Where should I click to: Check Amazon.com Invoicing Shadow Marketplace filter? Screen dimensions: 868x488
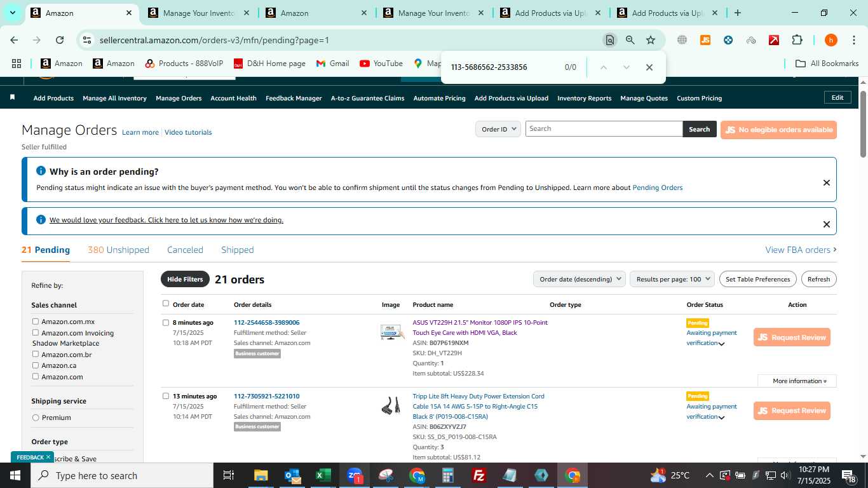click(36, 332)
